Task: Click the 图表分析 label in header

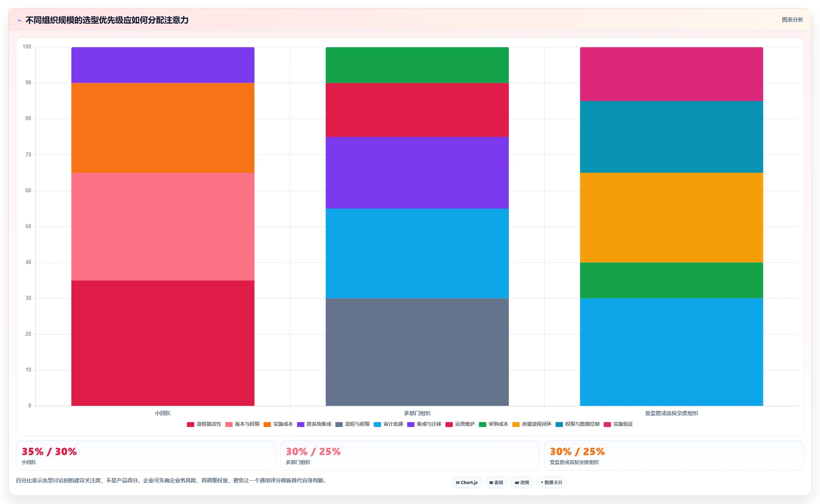Action: [792, 20]
